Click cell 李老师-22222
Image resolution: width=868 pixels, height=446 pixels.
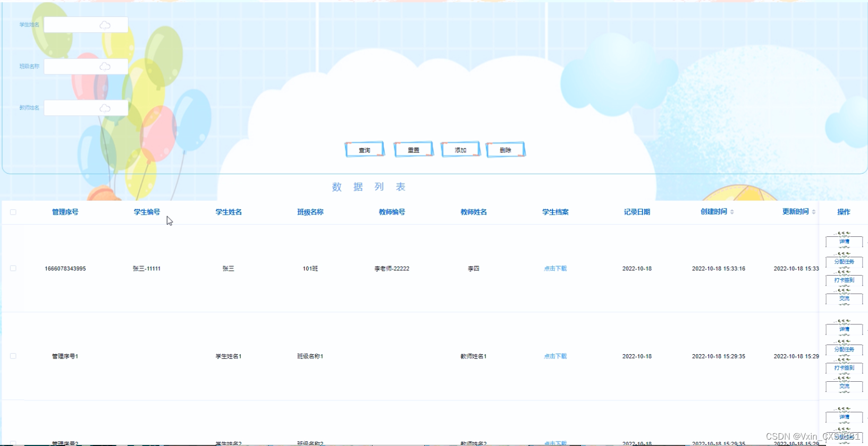click(392, 269)
